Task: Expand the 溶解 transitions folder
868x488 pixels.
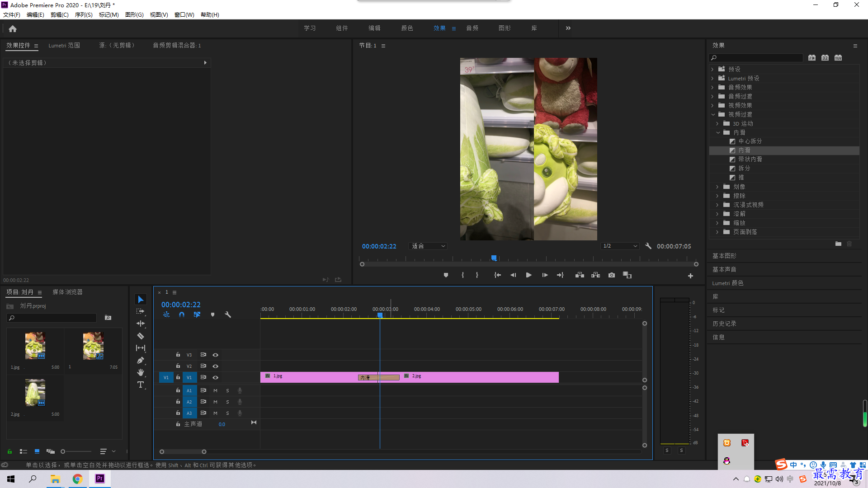Action: pyautogui.click(x=717, y=214)
